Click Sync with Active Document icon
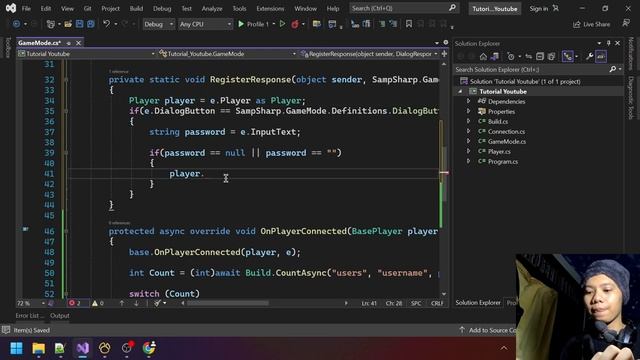 tap(529, 56)
